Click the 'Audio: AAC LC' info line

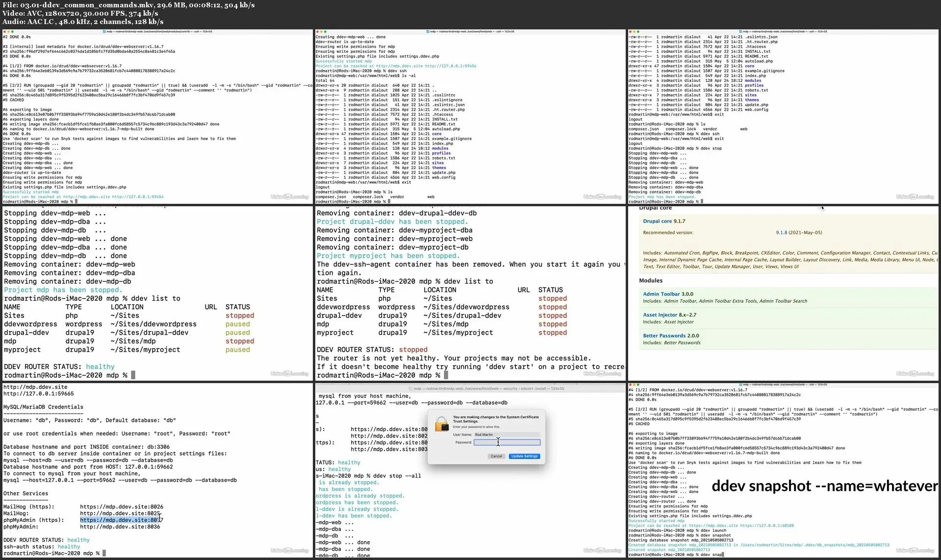(x=83, y=22)
